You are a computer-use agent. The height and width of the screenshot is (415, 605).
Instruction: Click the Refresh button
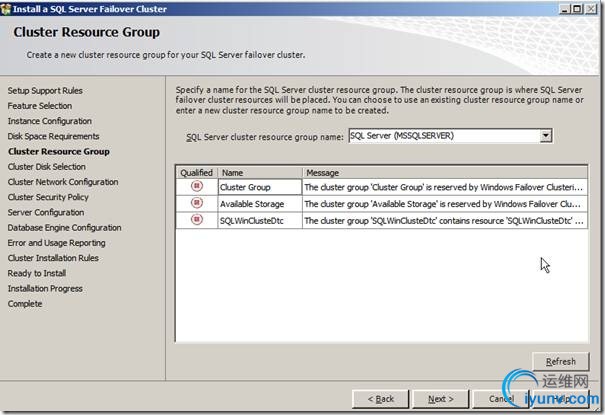point(561,361)
